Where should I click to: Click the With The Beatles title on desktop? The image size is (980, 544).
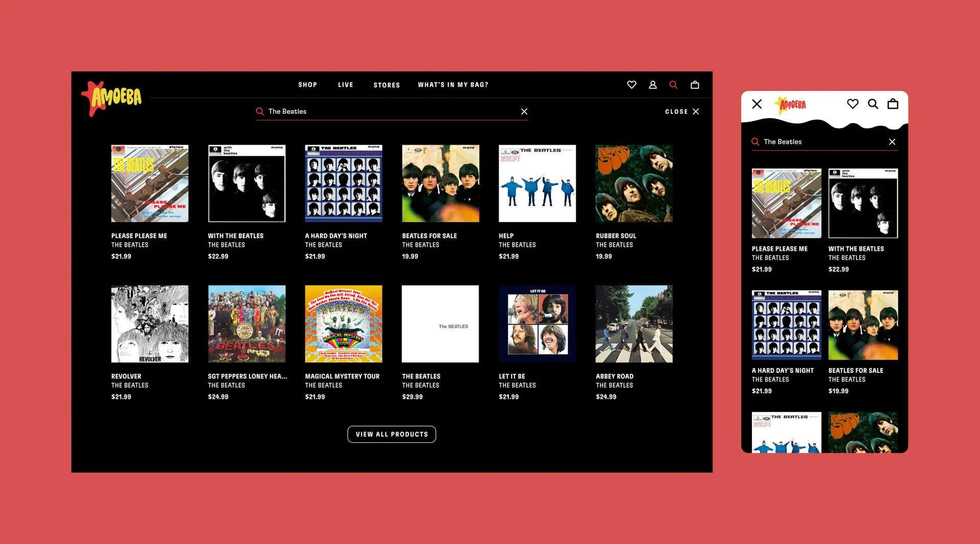[236, 236]
